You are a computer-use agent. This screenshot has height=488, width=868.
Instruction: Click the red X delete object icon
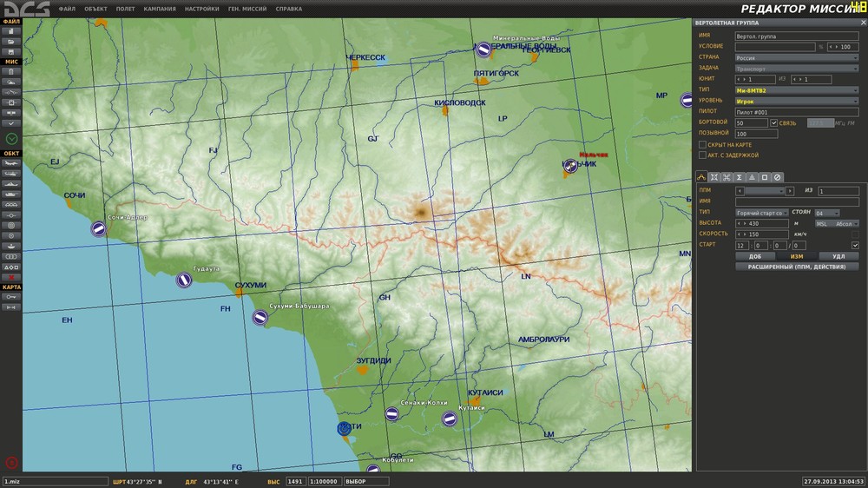click(11, 277)
